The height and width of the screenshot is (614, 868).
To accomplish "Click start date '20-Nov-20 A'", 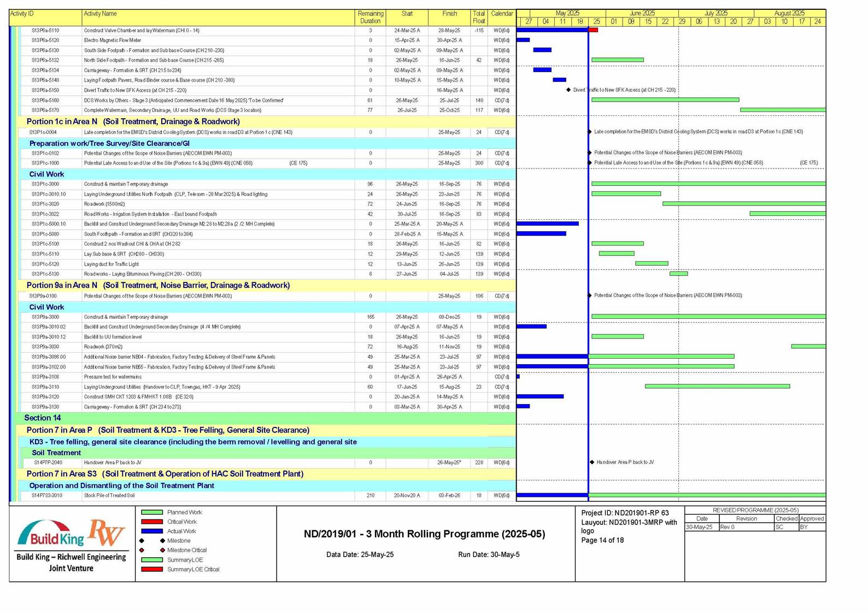I will (x=407, y=496).
